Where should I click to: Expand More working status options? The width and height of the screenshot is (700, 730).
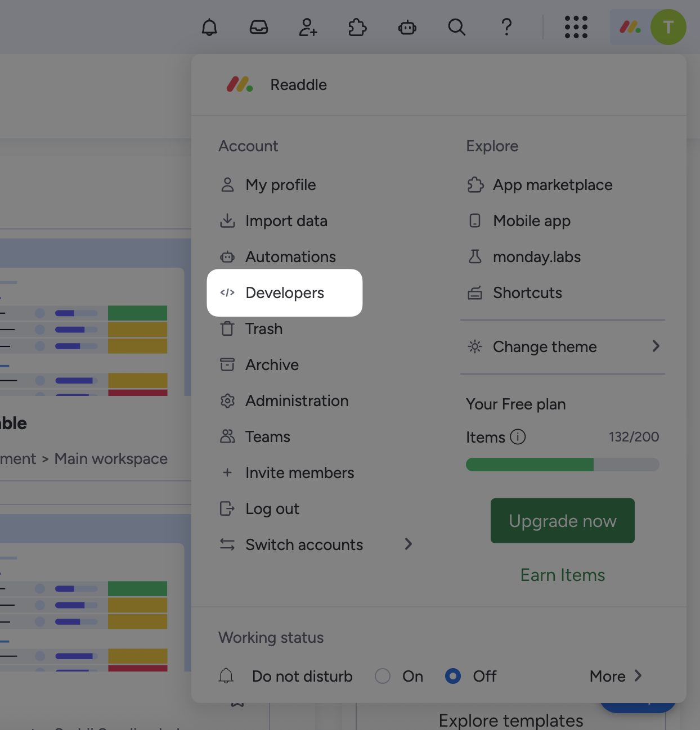tap(616, 676)
